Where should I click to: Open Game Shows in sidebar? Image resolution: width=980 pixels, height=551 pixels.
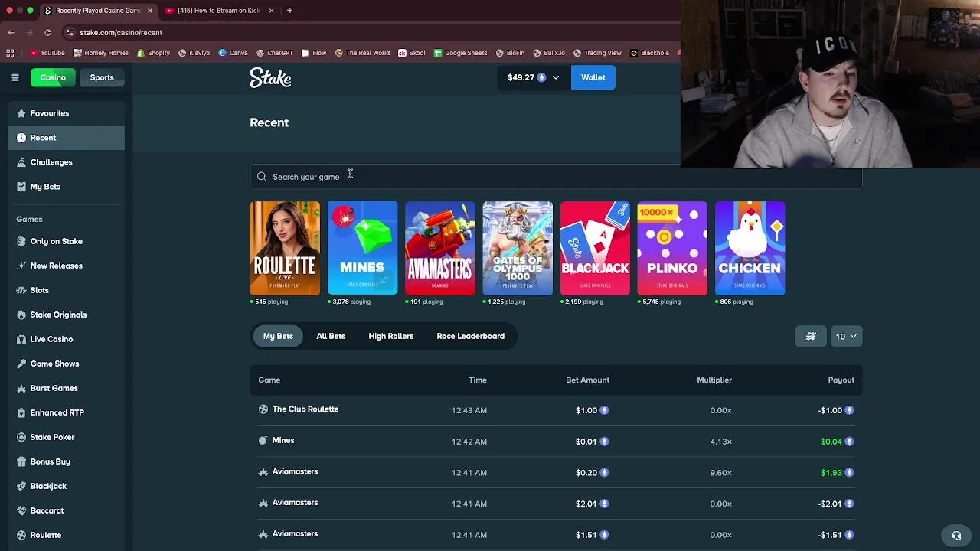(67, 364)
